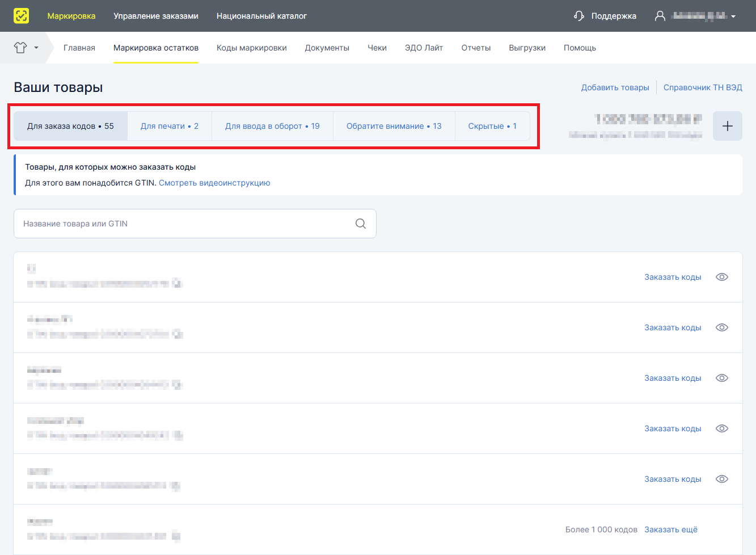Open the user account dropdown arrow

pyautogui.click(x=733, y=16)
